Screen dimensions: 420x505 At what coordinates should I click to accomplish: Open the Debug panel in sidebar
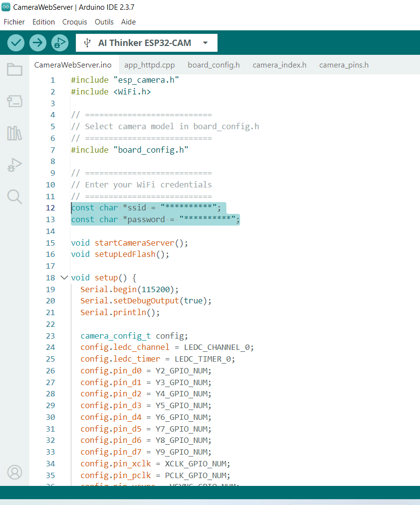[15, 164]
